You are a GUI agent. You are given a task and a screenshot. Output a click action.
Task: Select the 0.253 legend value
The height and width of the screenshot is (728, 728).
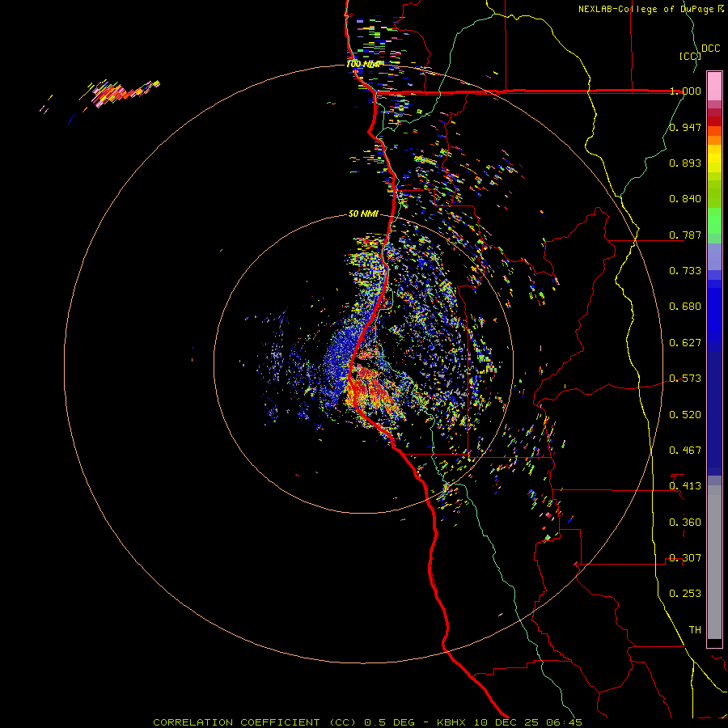[x=685, y=594]
